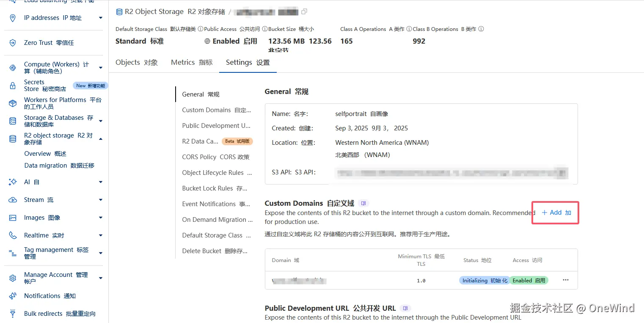Image resolution: width=644 pixels, height=323 pixels.
Task: Expand the AI menu caret
Action: click(101, 182)
